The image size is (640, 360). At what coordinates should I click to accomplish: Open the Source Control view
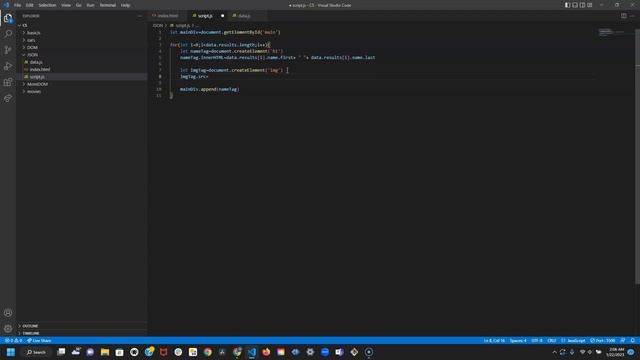click(x=8, y=50)
